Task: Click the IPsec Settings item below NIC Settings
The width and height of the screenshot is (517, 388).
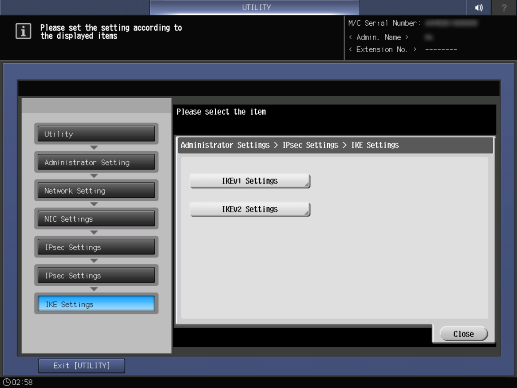Action: [x=96, y=247]
